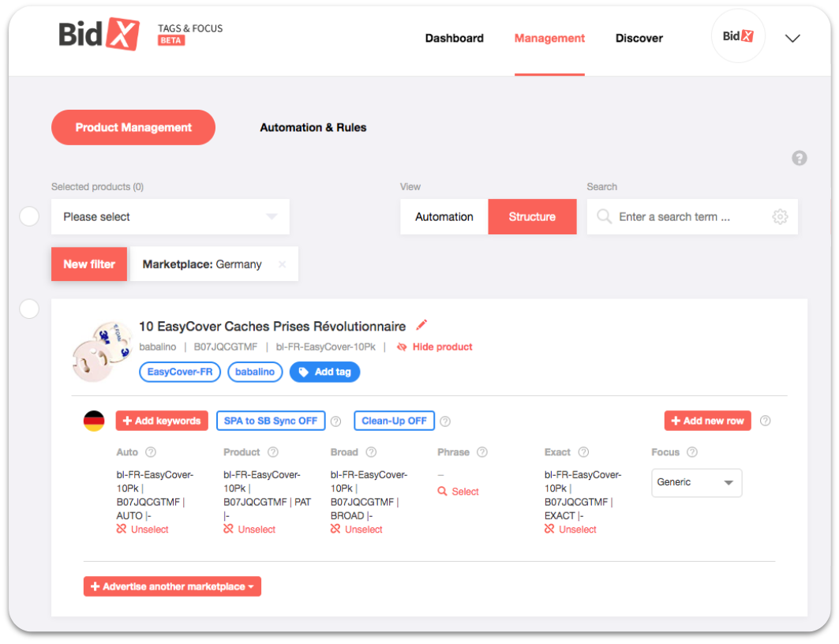The image size is (839, 644).
Task: Open the help icon at top right
Action: point(800,158)
